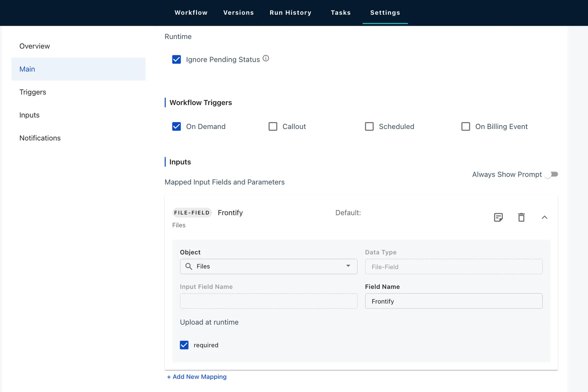Open the note icon for Frontify mapping
The width and height of the screenshot is (588, 392).
pos(498,217)
